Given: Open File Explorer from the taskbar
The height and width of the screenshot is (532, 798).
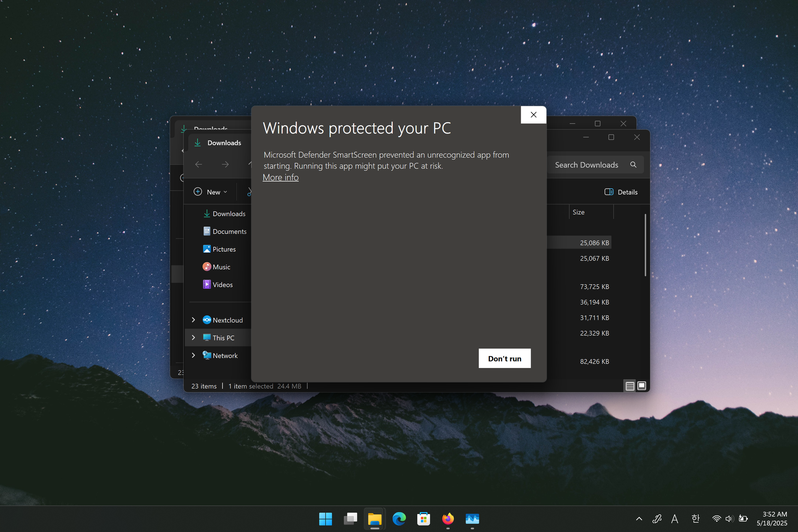Looking at the screenshot, I should (x=375, y=519).
